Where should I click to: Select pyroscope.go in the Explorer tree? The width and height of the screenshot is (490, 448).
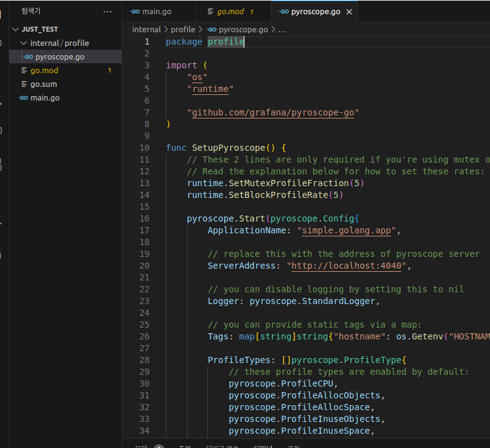pyautogui.click(x=60, y=57)
